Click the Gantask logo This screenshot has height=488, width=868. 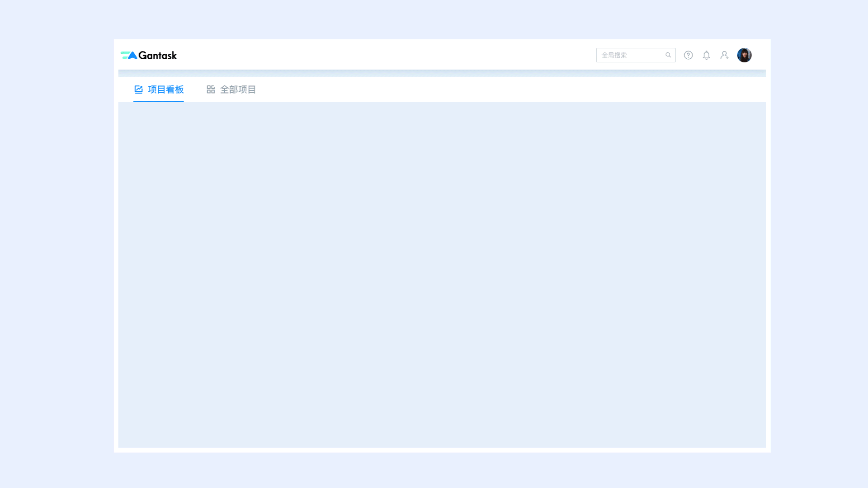[149, 55]
